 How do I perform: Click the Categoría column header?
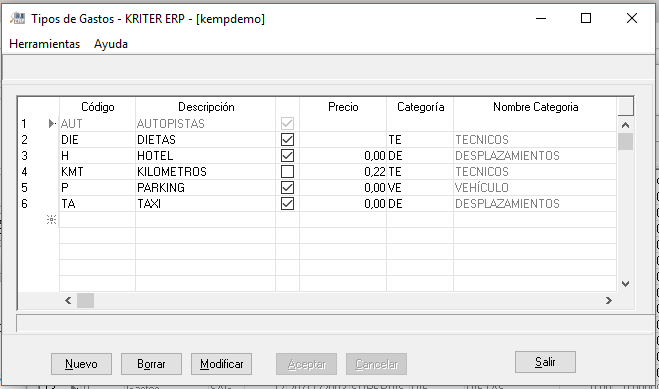coord(420,107)
